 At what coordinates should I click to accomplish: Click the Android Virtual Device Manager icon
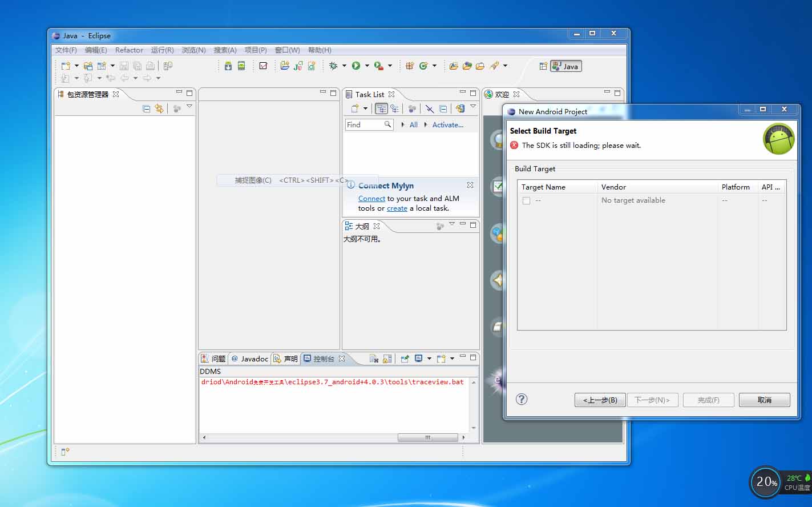(x=241, y=66)
